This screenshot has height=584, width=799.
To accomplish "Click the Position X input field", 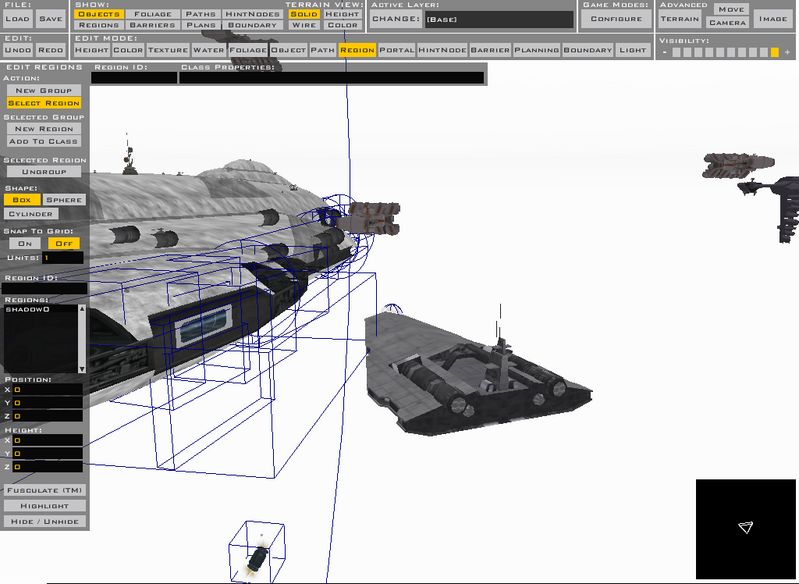I will pyautogui.click(x=47, y=389).
